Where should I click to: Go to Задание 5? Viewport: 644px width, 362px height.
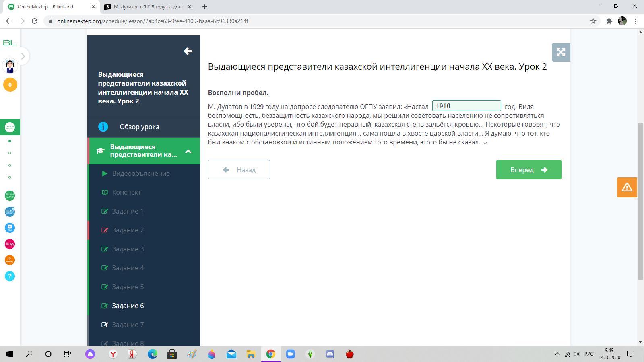coord(128,287)
